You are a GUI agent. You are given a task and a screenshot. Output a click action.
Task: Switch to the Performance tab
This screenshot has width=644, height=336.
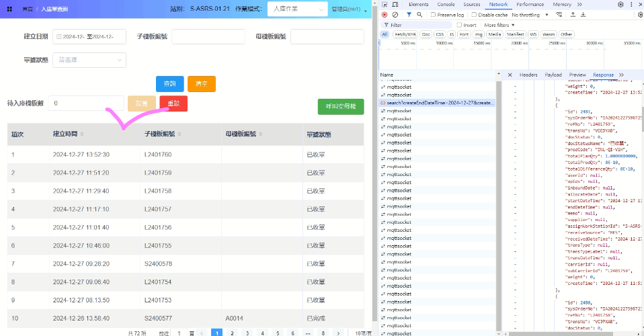tap(530, 5)
